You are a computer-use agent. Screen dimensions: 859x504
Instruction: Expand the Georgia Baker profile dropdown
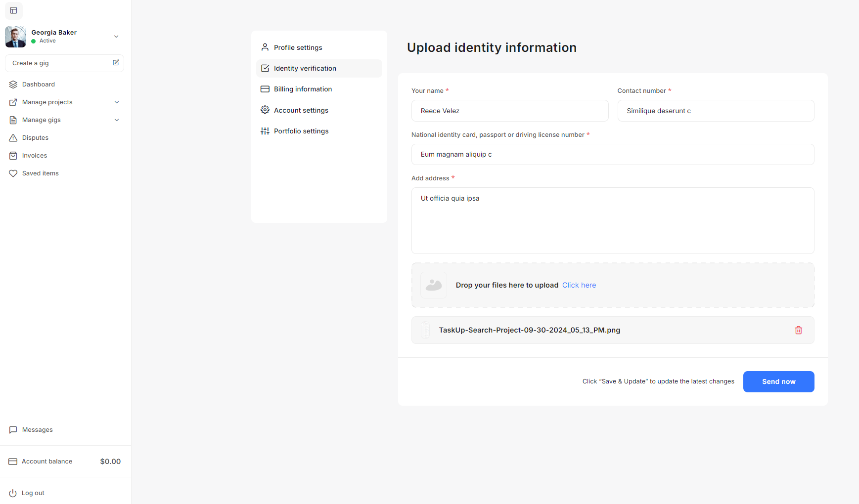pyautogui.click(x=116, y=37)
